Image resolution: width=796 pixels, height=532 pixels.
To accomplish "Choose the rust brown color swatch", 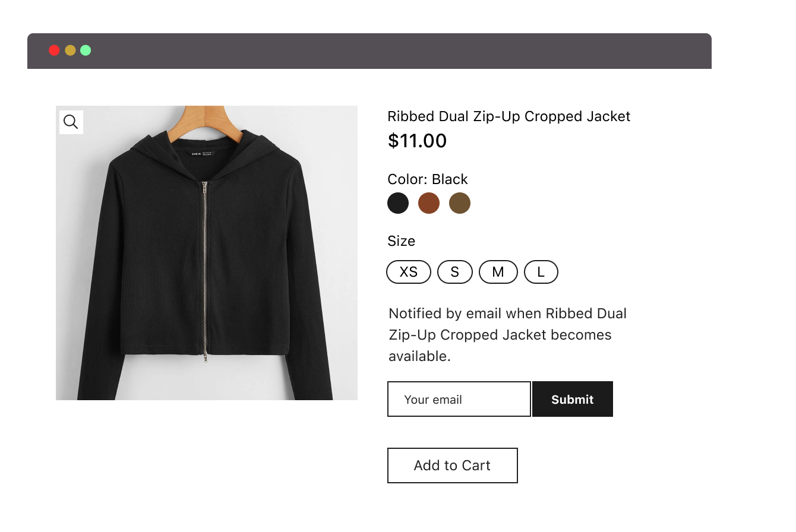I will click(429, 203).
